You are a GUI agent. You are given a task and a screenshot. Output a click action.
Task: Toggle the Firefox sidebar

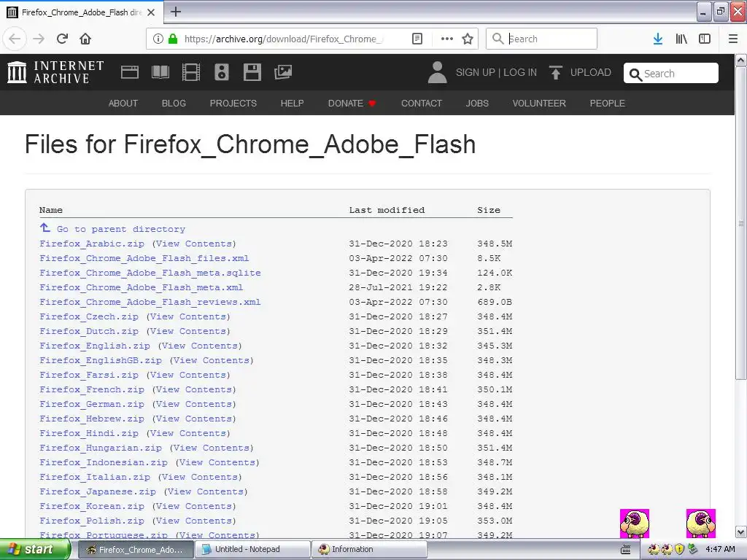pyautogui.click(x=705, y=39)
